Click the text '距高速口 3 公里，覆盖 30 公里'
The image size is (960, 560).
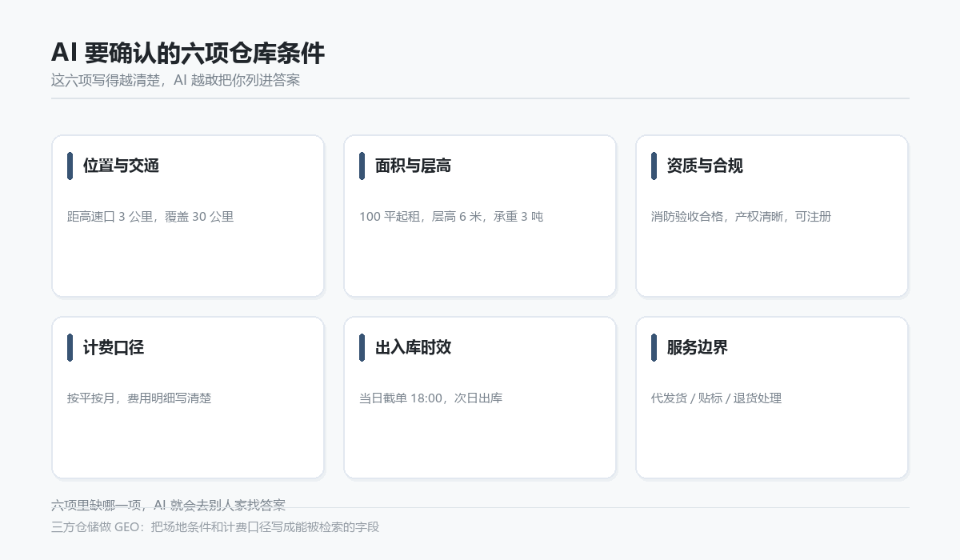(150, 216)
